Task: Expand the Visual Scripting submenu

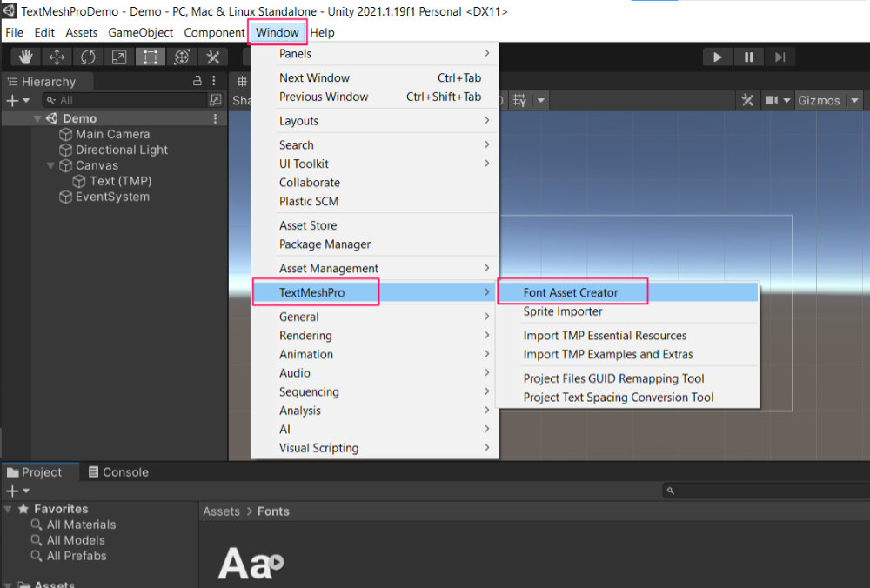Action: (375, 448)
